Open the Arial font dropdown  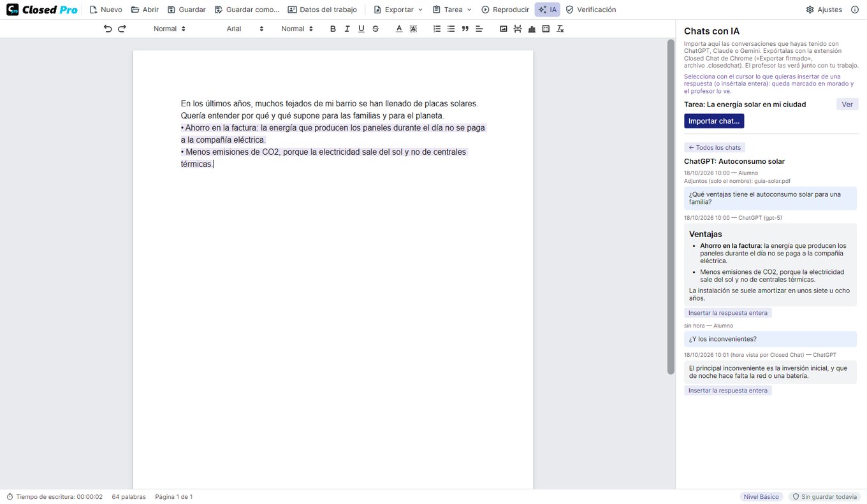[245, 29]
